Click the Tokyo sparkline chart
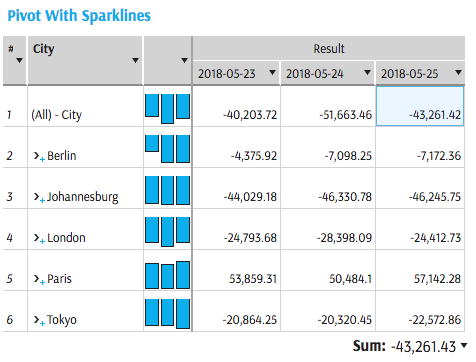Viewport: 476px width, 362px height. click(x=167, y=314)
